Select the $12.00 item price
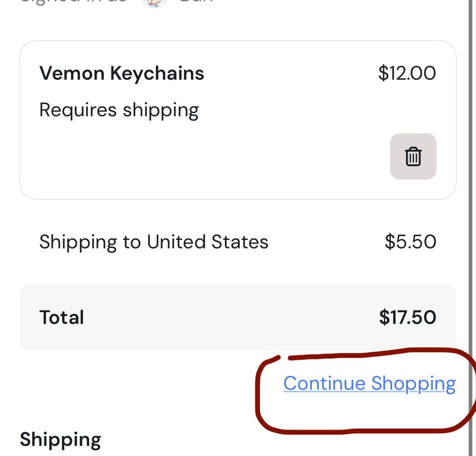This screenshot has width=476, height=456. click(407, 73)
